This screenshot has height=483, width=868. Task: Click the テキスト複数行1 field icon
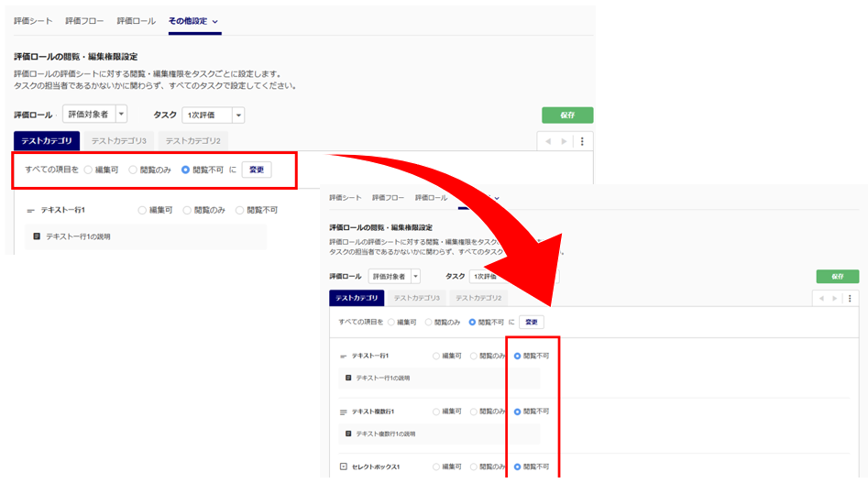point(344,412)
